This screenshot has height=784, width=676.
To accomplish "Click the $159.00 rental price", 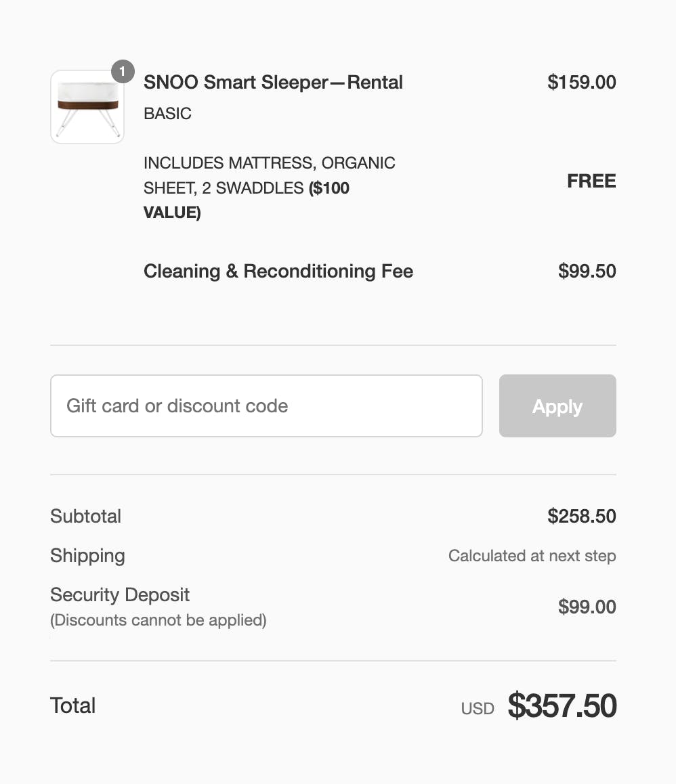I will [581, 83].
